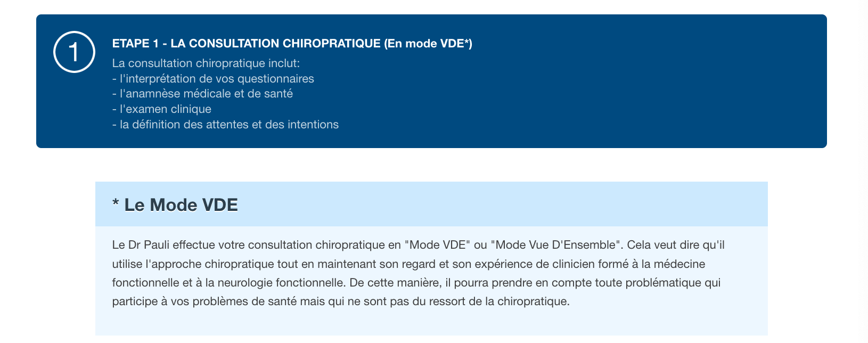Click the quoted "Mode VDE" text in paragraph
The height and width of the screenshot is (343, 868).
click(438, 245)
